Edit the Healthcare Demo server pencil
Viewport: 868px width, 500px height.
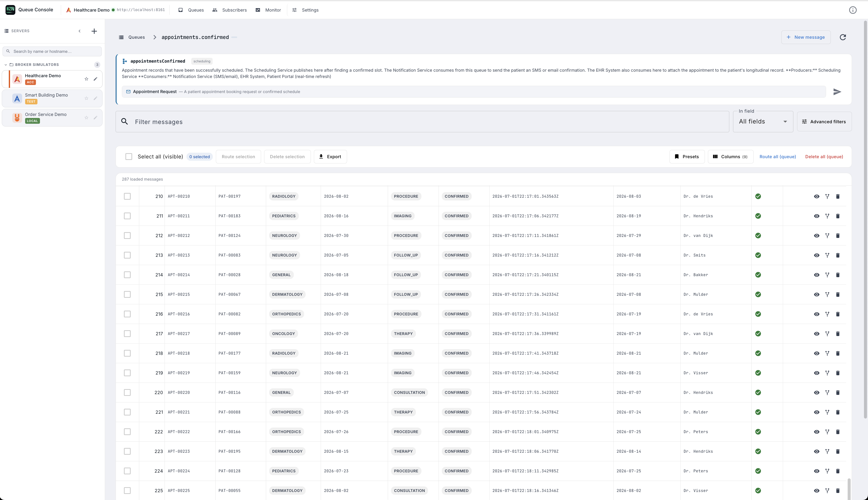pyautogui.click(x=95, y=79)
